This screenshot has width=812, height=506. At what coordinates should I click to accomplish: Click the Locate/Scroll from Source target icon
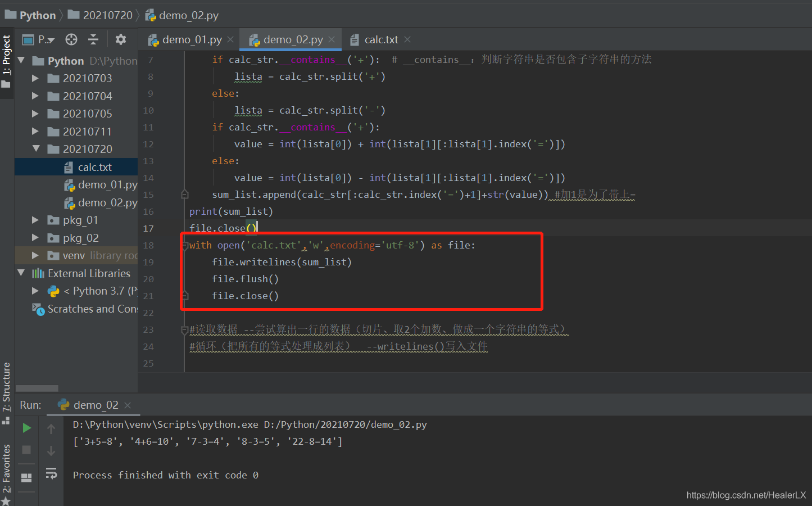71,39
